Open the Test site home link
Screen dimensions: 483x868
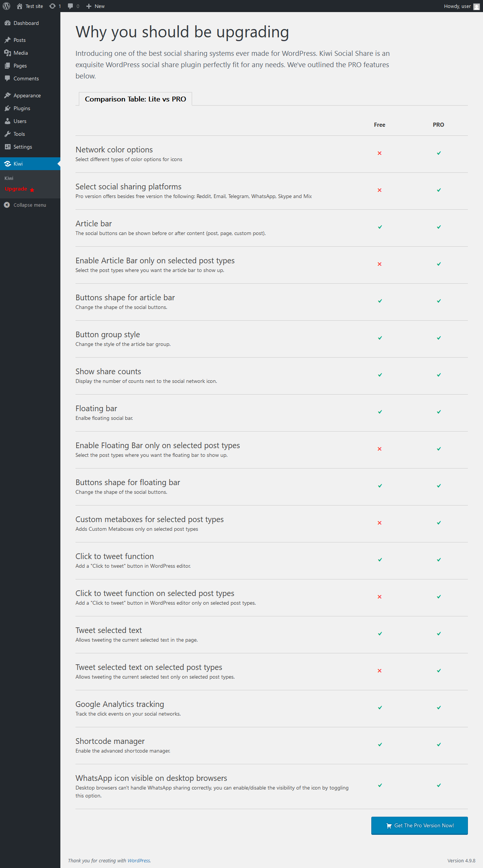pyautogui.click(x=30, y=6)
